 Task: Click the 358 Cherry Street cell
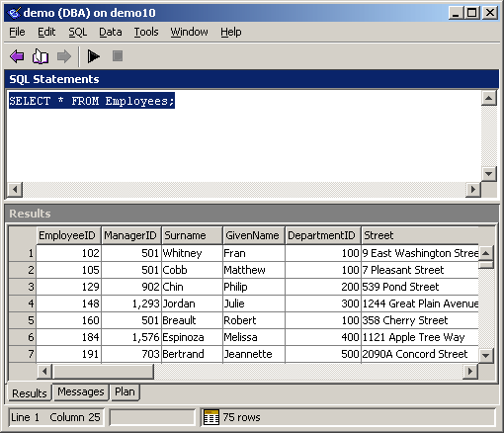pos(420,320)
